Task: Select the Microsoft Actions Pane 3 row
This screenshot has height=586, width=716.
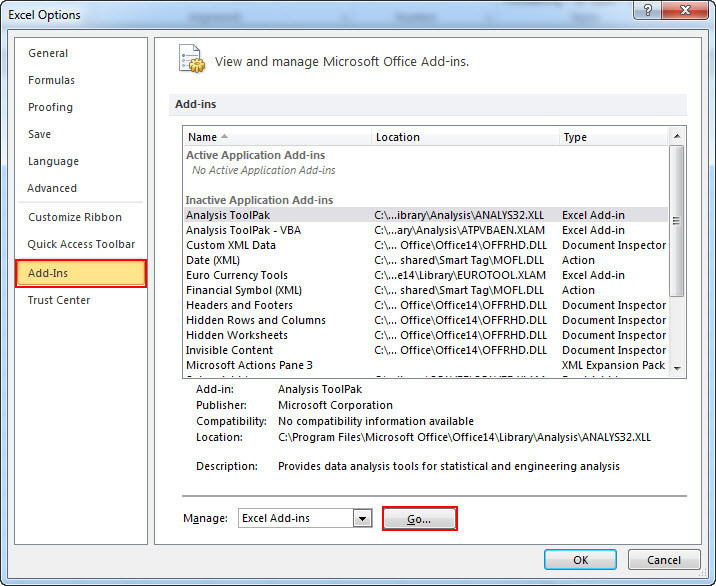Action: click(426, 365)
